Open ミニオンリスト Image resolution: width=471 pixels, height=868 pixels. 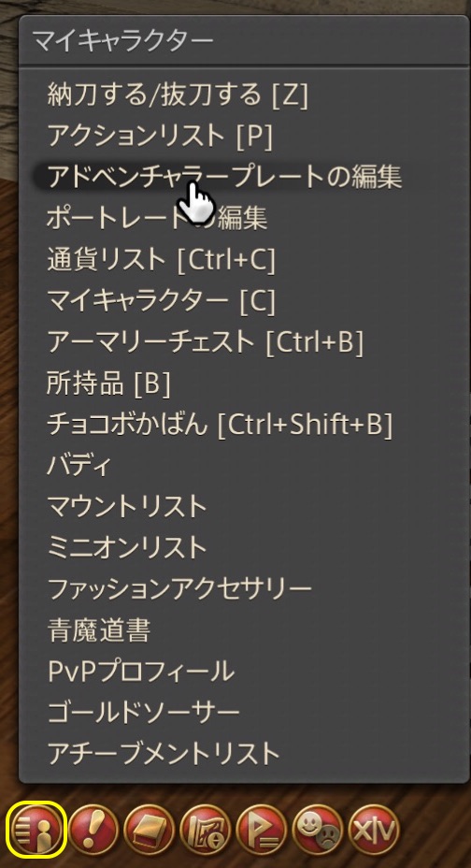pos(127,547)
